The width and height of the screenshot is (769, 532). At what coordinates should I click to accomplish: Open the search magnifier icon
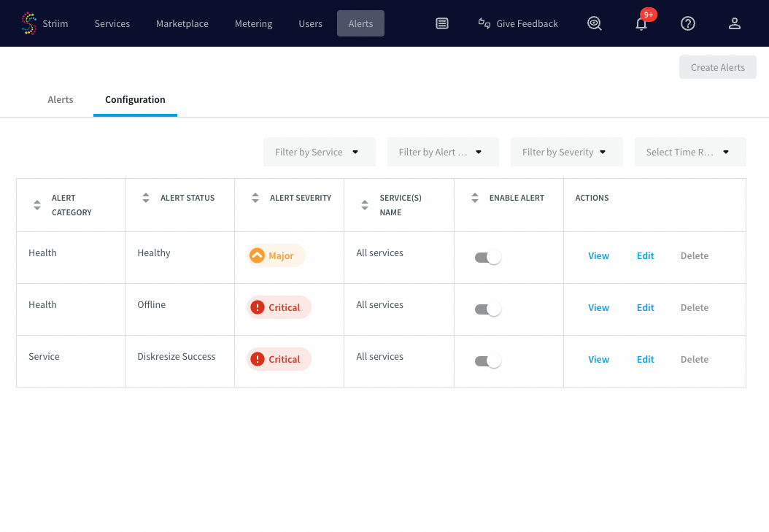coord(594,23)
